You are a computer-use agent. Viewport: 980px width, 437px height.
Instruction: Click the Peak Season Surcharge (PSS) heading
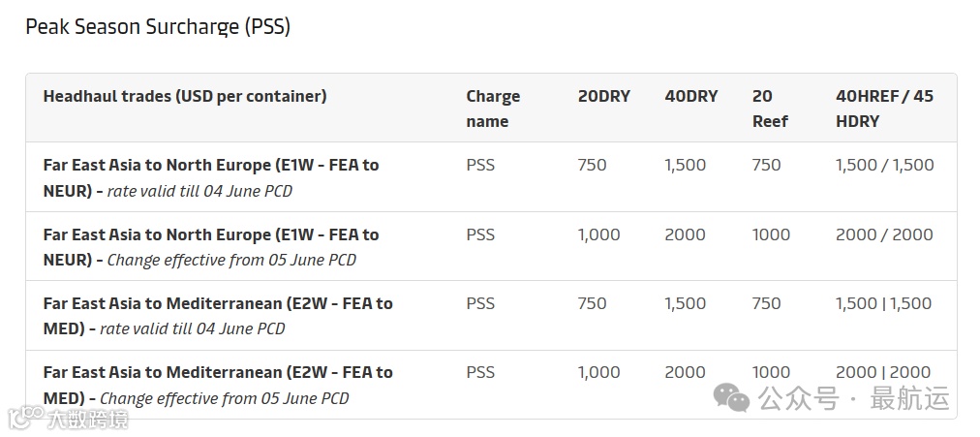tap(158, 27)
